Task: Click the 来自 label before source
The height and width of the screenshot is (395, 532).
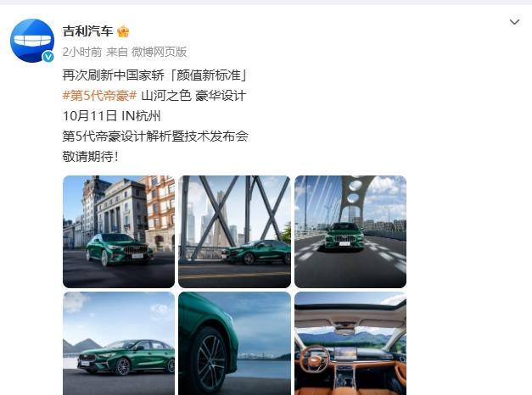Action: (x=117, y=52)
